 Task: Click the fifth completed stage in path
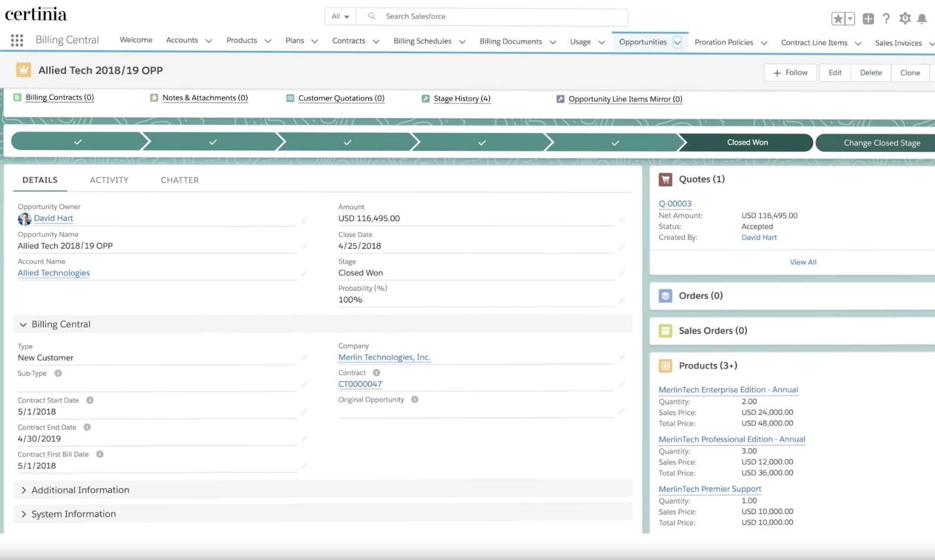[x=615, y=142]
